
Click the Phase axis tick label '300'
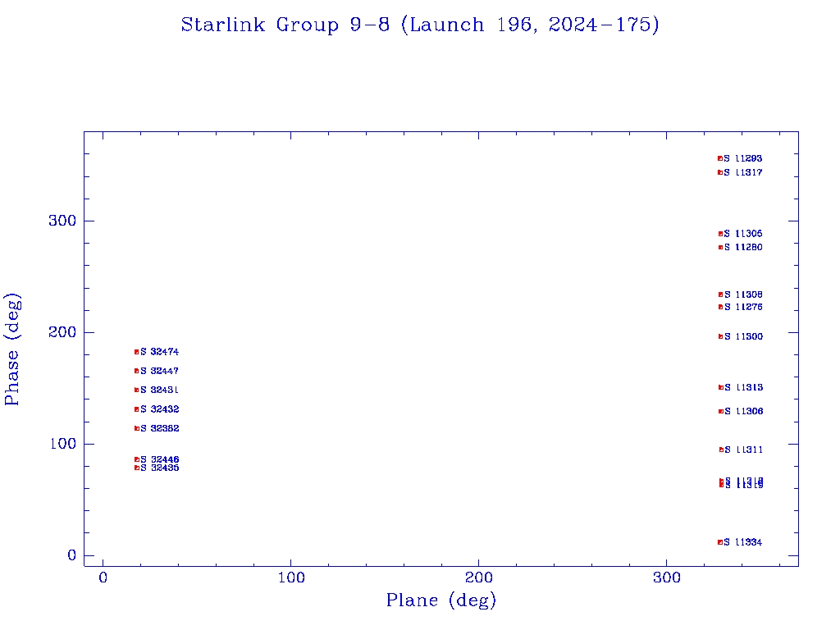coord(62,221)
